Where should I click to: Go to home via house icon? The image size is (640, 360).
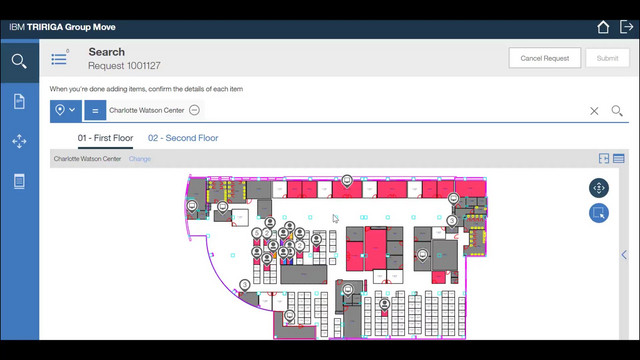click(x=603, y=27)
